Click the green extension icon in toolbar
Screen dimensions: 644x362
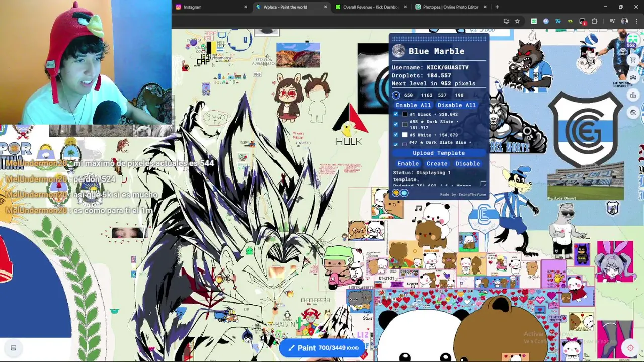tap(534, 21)
